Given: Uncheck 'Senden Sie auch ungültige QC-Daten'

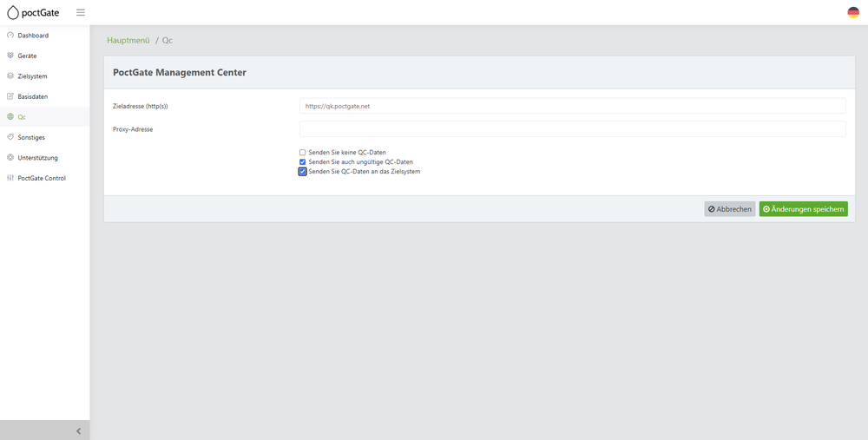Looking at the screenshot, I should (302, 162).
